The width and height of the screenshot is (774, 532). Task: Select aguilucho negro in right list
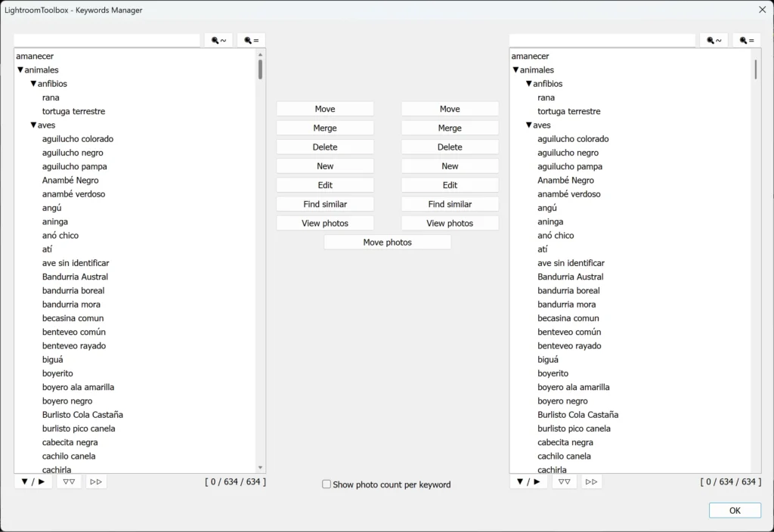click(x=568, y=153)
